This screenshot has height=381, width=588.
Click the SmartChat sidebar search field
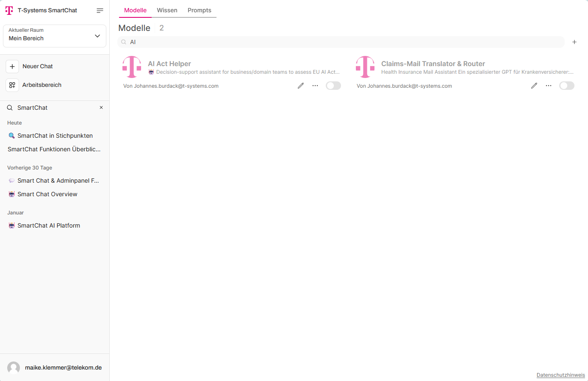pyautogui.click(x=55, y=108)
